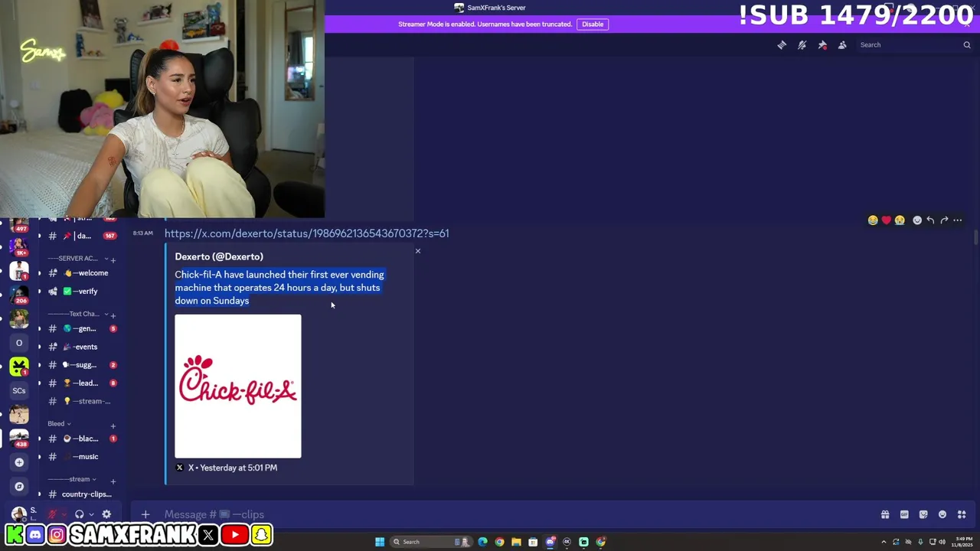Open the server with 1K+ badge

19,246
